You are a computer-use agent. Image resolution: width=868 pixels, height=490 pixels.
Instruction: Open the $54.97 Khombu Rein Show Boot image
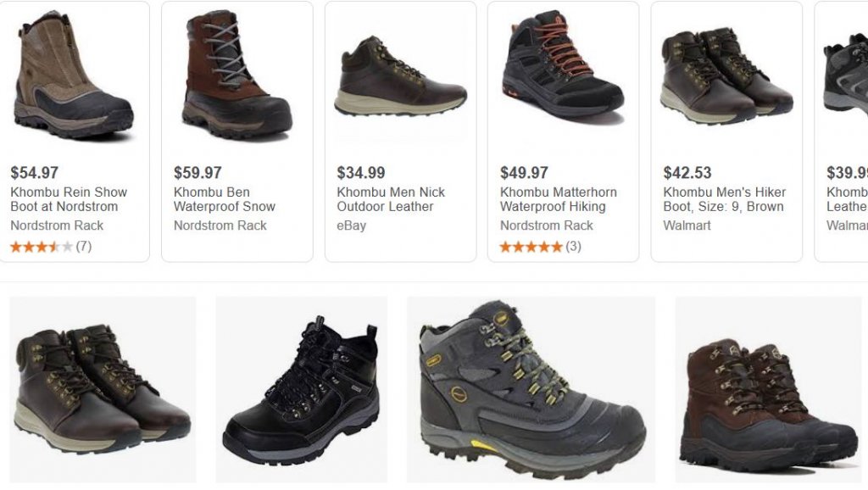point(74,75)
